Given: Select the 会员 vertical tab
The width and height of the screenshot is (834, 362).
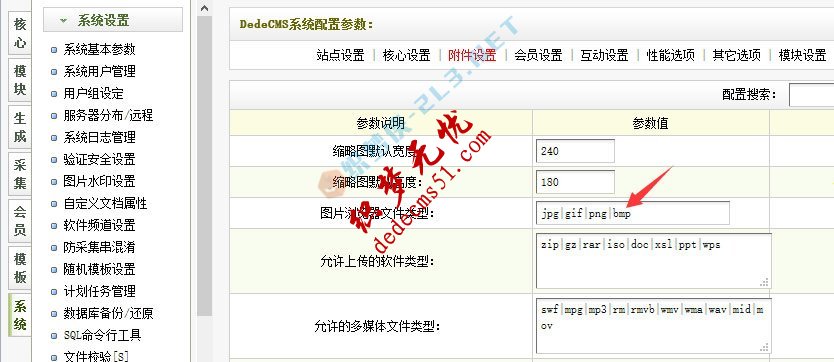Looking at the screenshot, I should [x=20, y=221].
